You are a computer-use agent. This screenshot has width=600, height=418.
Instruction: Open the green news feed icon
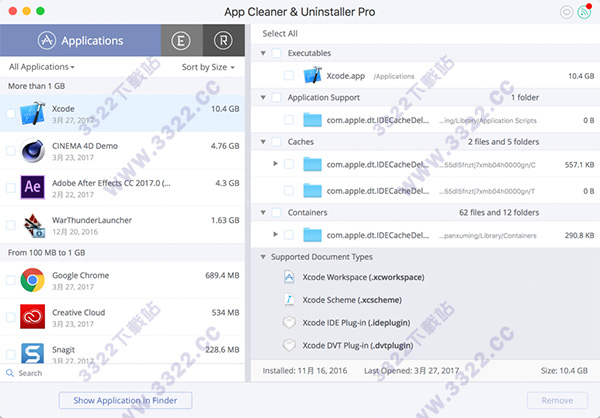[584, 12]
